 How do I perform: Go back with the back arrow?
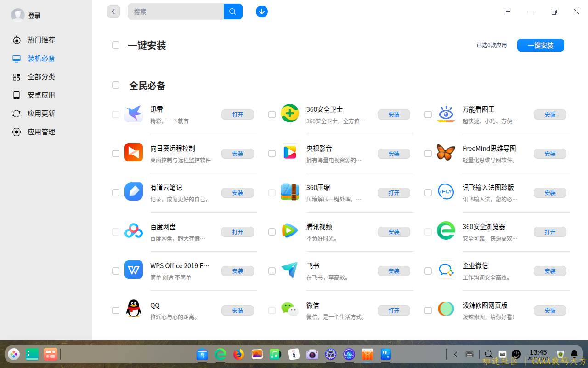pos(113,11)
